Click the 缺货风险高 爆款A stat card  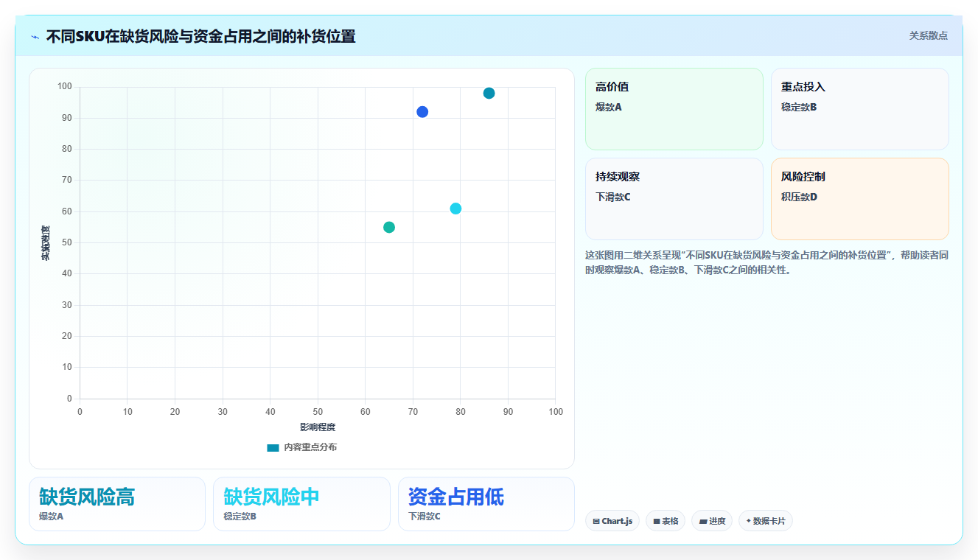(117, 504)
